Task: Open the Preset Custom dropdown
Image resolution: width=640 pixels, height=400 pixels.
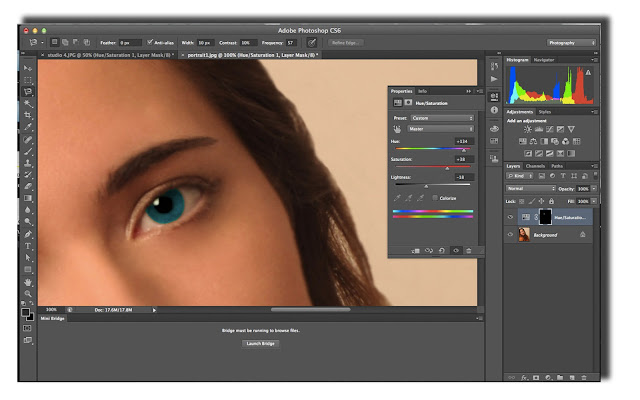Action: click(x=442, y=118)
